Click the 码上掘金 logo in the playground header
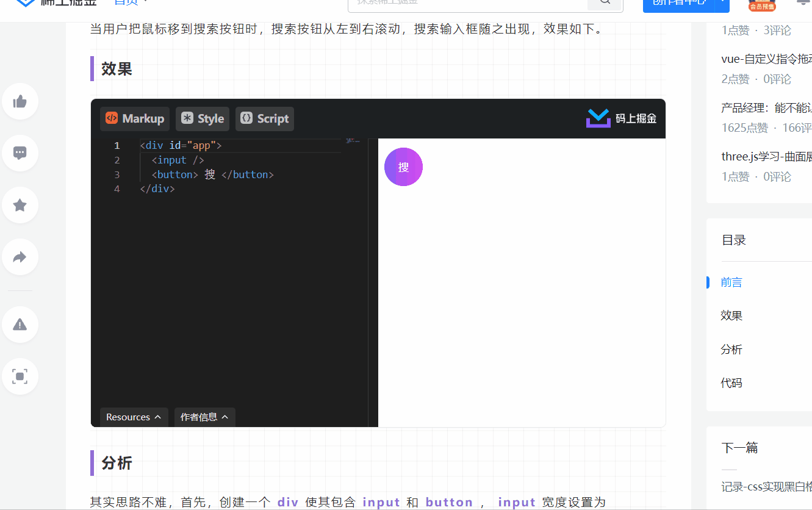 pos(620,118)
